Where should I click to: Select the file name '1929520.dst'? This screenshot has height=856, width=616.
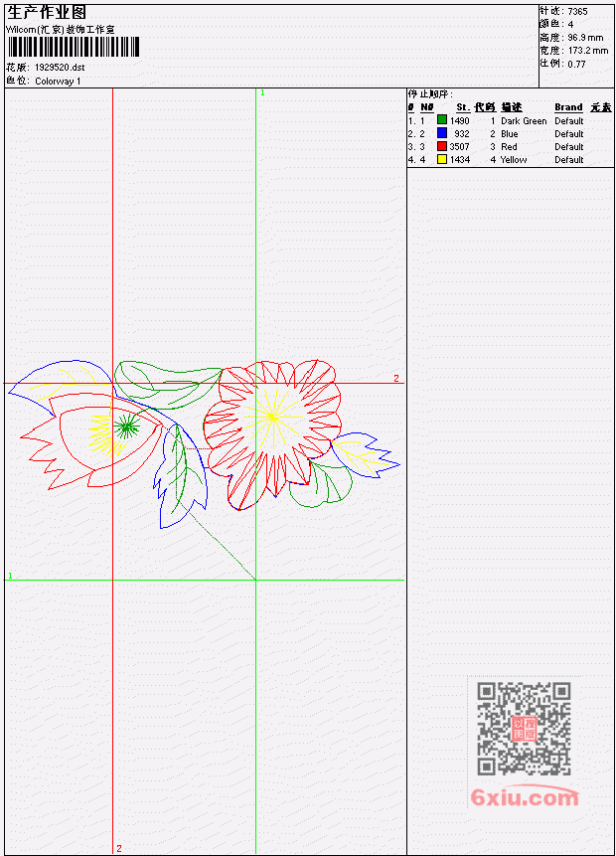(60, 68)
